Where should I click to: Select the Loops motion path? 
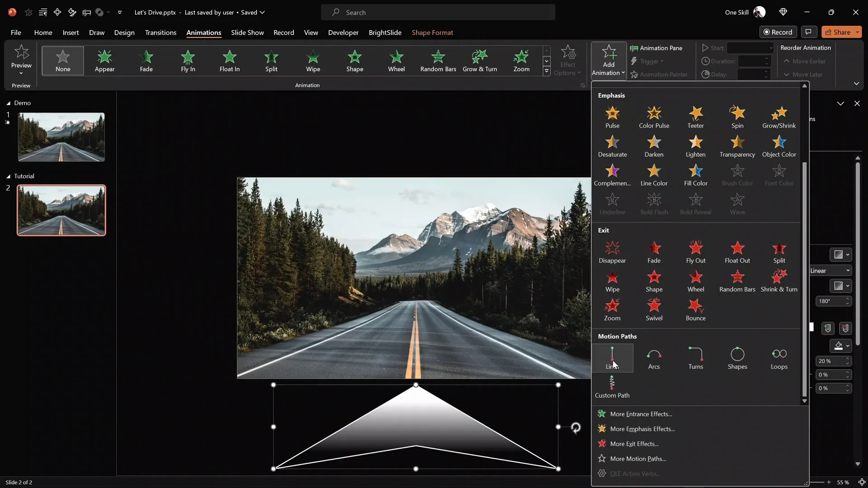778,358
